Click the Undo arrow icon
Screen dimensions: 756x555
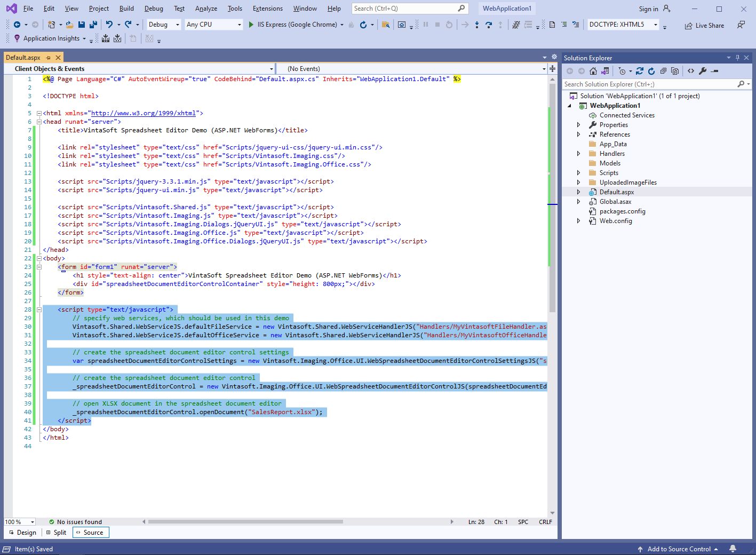point(109,25)
